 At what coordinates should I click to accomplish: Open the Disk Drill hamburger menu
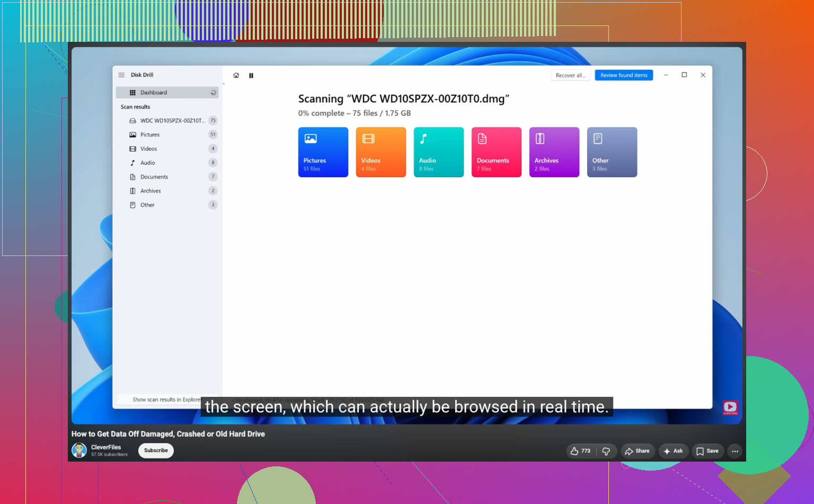(121, 75)
